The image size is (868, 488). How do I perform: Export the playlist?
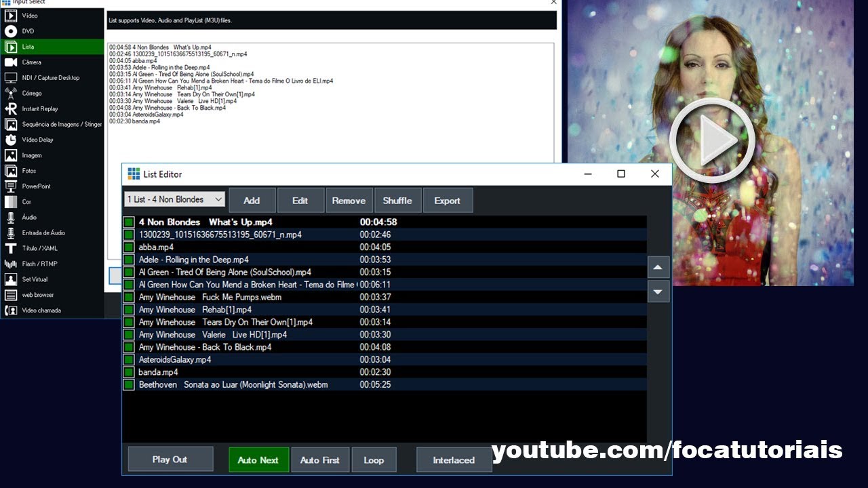pos(447,201)
